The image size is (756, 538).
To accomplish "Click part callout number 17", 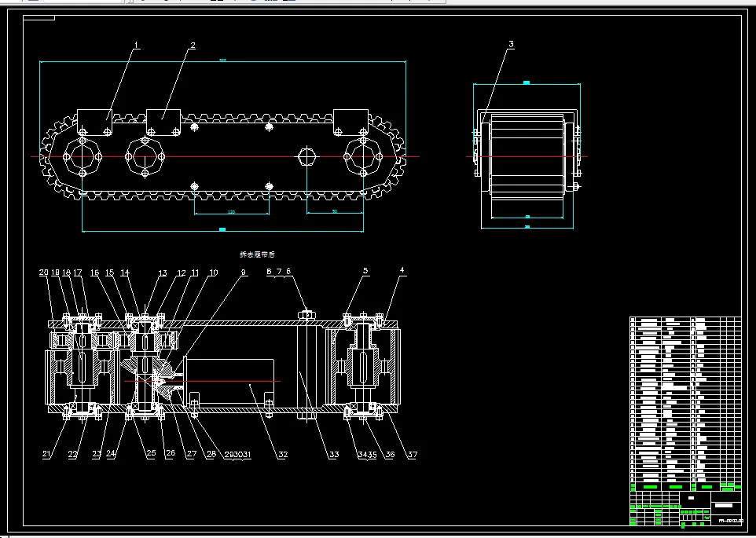I will tap(78, 273).
